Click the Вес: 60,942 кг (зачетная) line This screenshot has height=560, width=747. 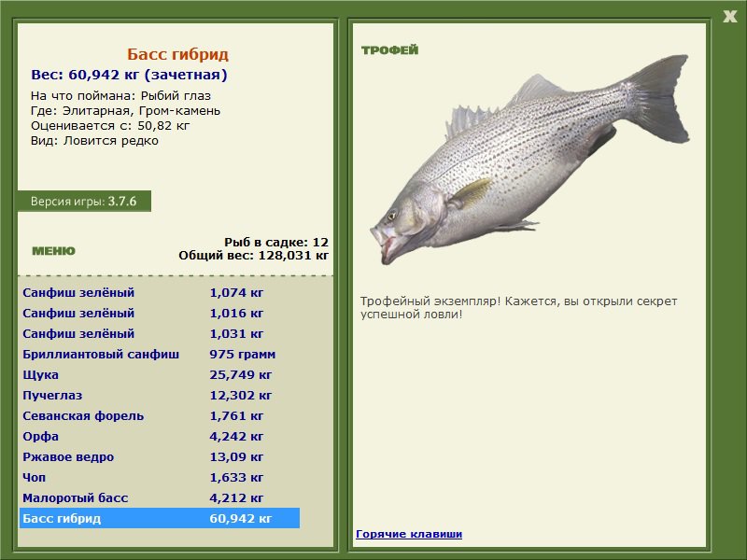point(129,75)
